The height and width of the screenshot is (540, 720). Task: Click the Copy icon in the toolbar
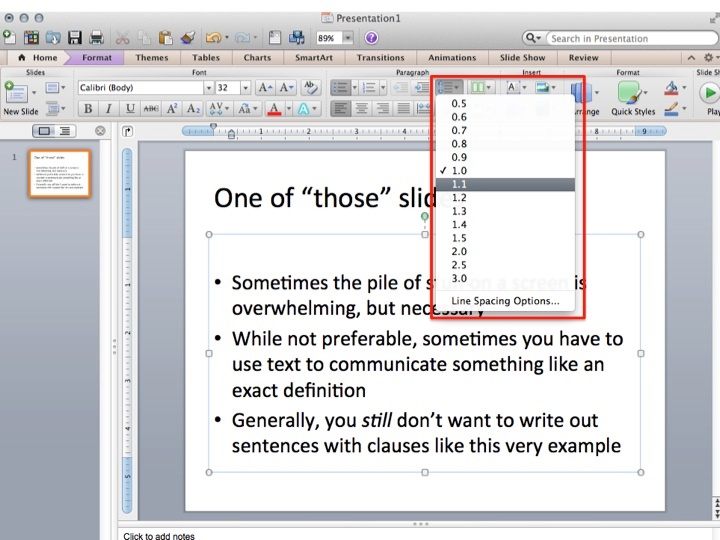click(x=144, y=38)
